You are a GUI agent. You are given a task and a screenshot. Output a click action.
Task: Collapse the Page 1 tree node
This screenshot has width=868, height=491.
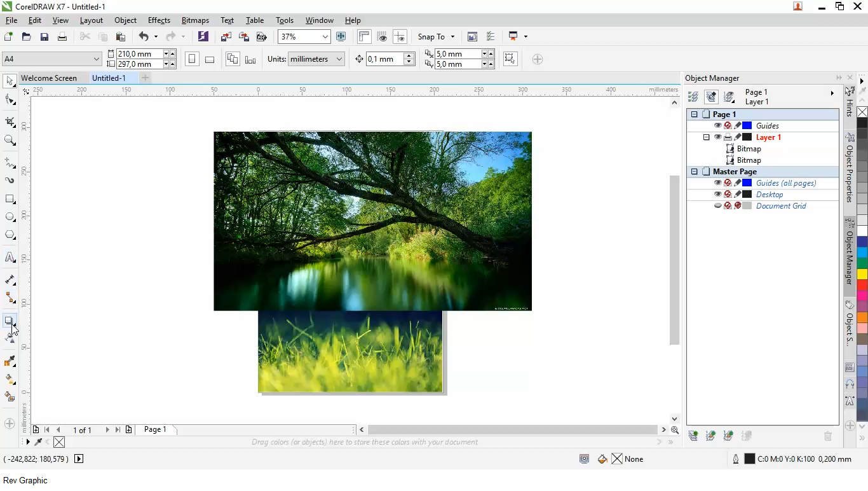coord(695,114)
